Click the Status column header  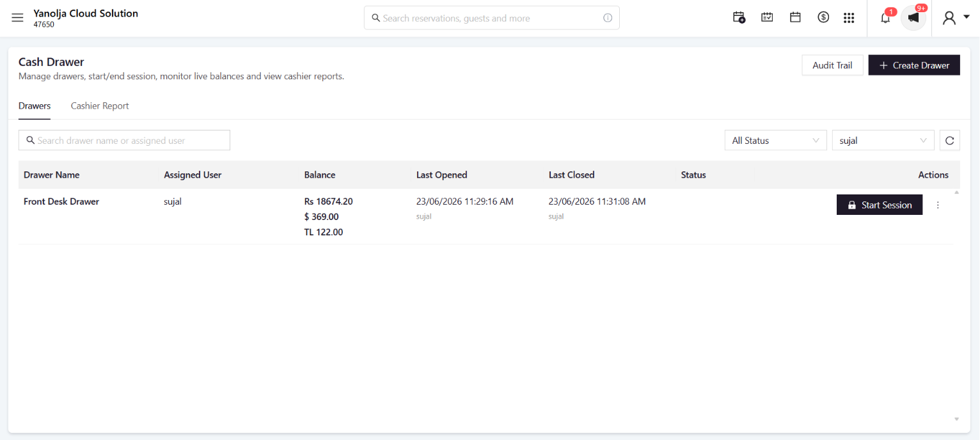pyautogui.click(x=693, y=175)
